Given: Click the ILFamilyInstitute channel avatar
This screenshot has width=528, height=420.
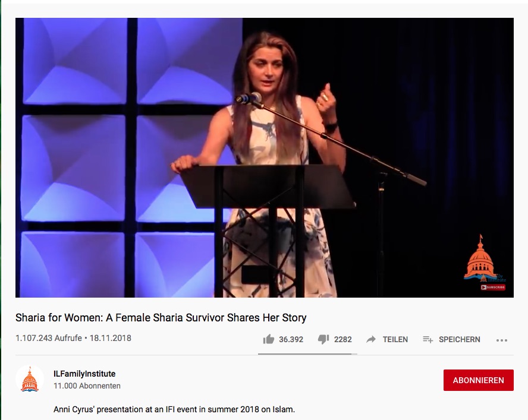Looking at the screenshot, I should point(30,379).
